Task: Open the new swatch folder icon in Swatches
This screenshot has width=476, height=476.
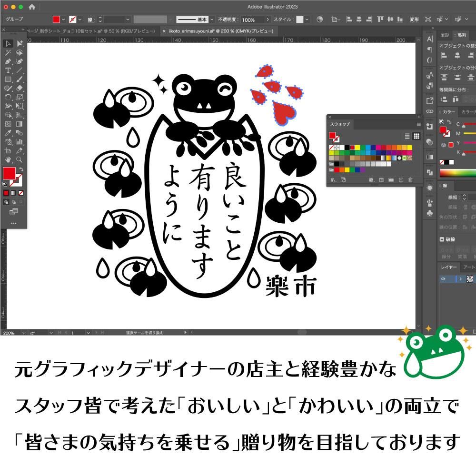Action: [x=391, y=179]
